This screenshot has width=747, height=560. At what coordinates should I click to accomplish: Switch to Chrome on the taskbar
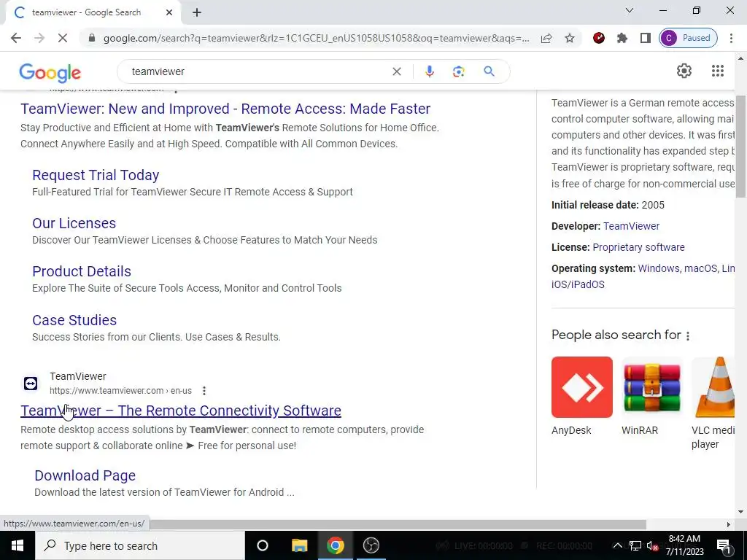click(335, 545)
